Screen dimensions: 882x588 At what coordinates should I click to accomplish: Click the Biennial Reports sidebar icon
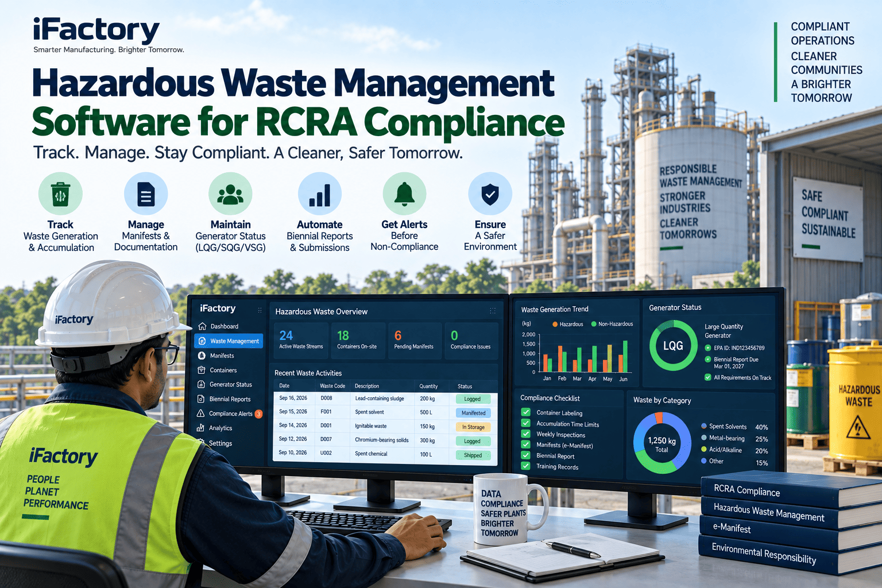201,399
